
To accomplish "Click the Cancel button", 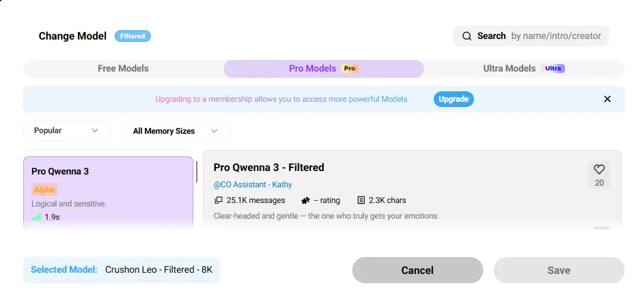I will pos(417,270).
